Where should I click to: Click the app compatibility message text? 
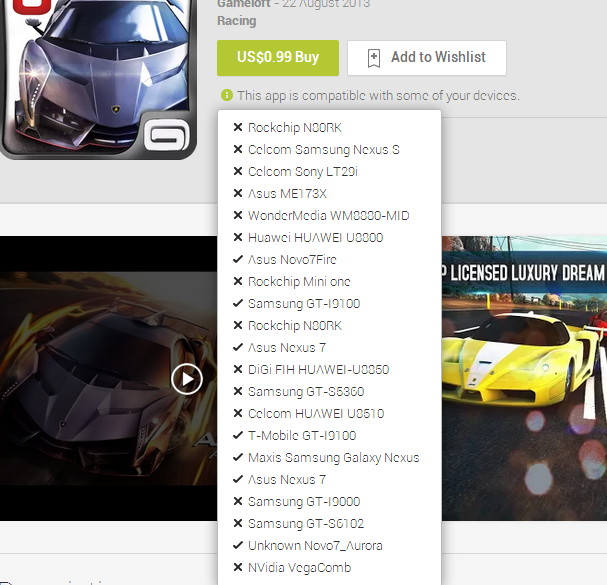tap(378, 95)
